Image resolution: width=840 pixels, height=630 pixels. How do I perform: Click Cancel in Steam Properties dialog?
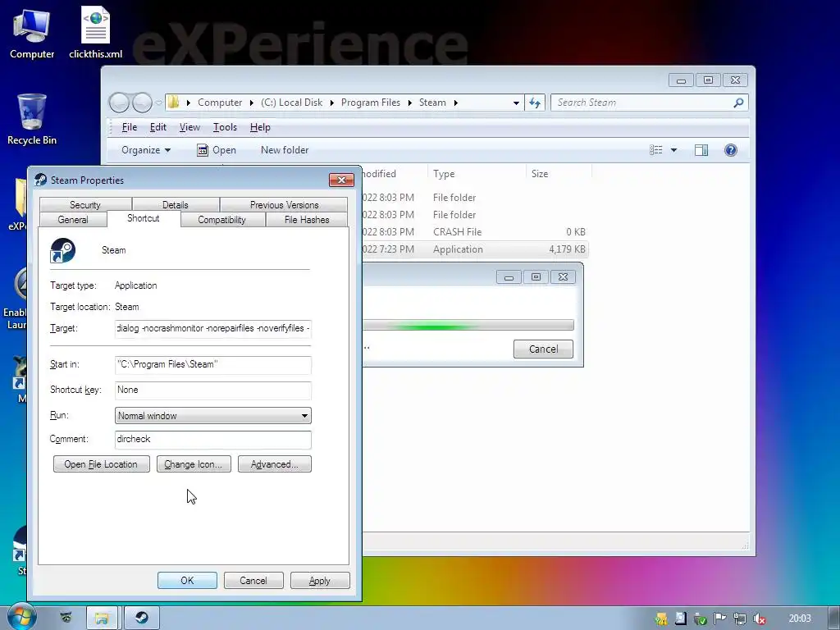(253, 581)
